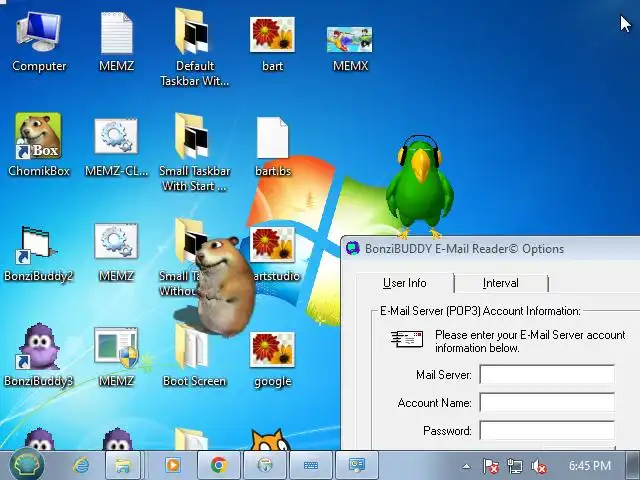Select the google image file icon
Screen dimensions: 640x480
[272, 359]
